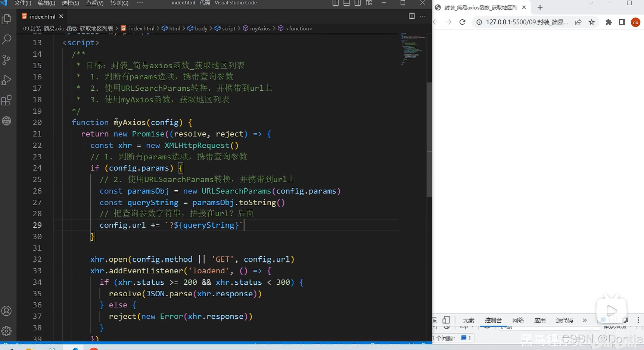Image resolution: width=644 pixels, height=350 pixels.
Task: Switch to the DevTools 控制台 tab
Action: click(493, 320)
